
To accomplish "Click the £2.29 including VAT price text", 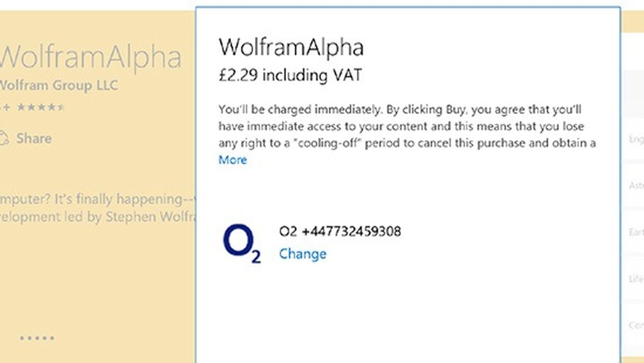I will 290,75.
